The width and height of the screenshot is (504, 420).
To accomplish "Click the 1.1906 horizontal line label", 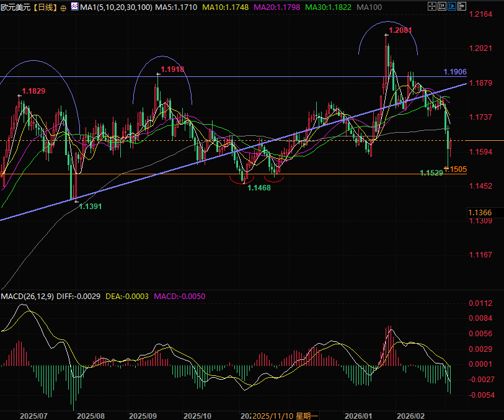I will 455,72.
